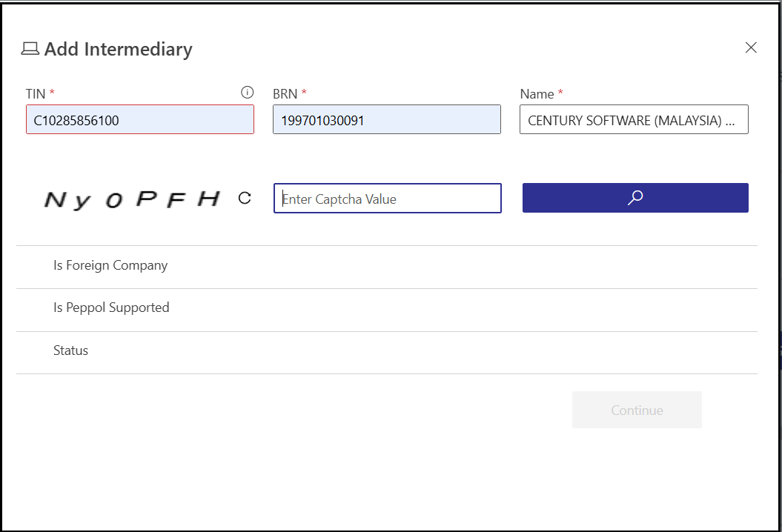Click the Name field label
This screenshot has width=782, height=532.
[537, 94]
